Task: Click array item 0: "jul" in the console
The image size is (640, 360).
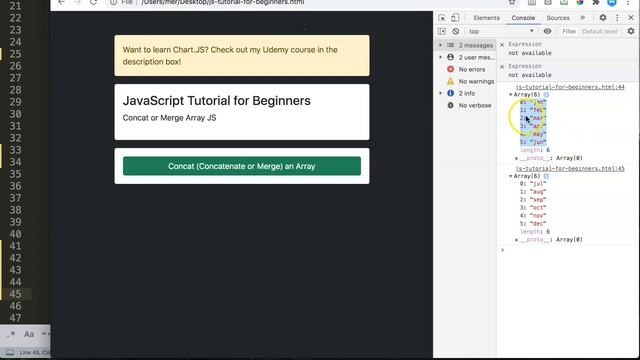Action: [x=533, y=184]
